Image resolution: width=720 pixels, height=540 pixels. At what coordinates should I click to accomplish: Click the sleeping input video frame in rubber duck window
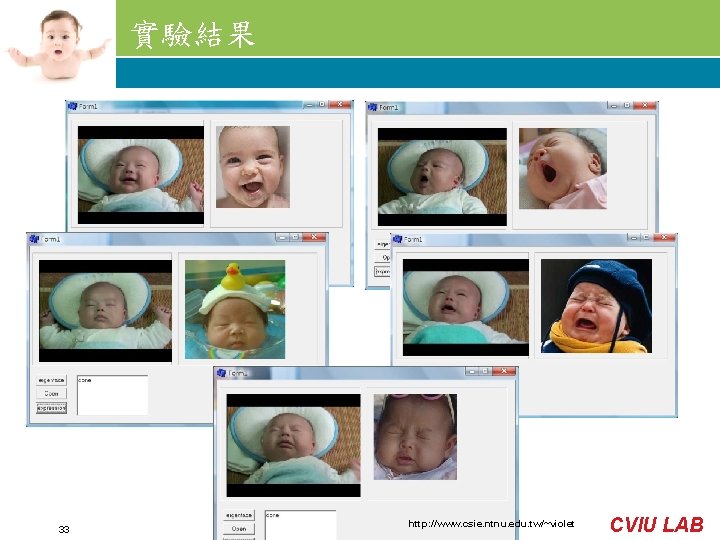pos(106,311)
